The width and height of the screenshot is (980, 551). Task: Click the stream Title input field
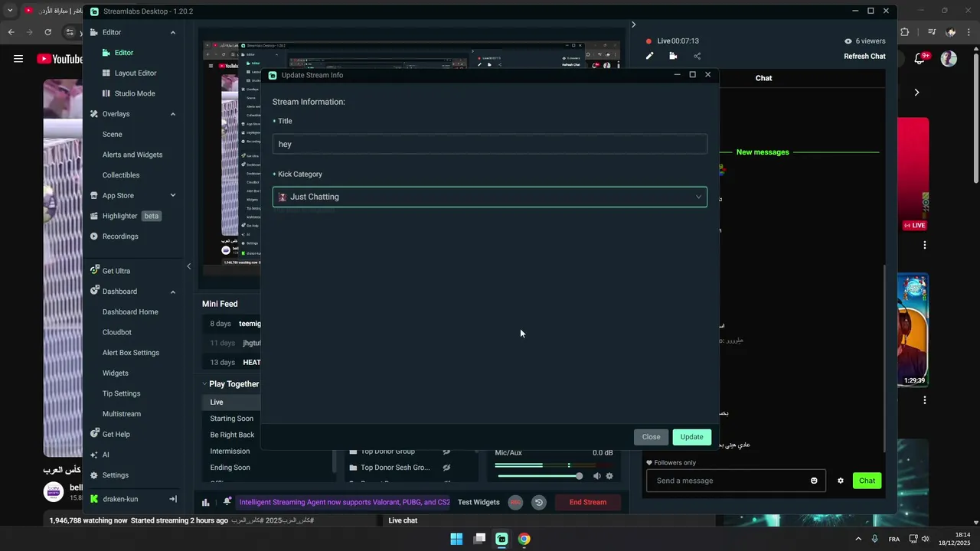coord(489,144)
